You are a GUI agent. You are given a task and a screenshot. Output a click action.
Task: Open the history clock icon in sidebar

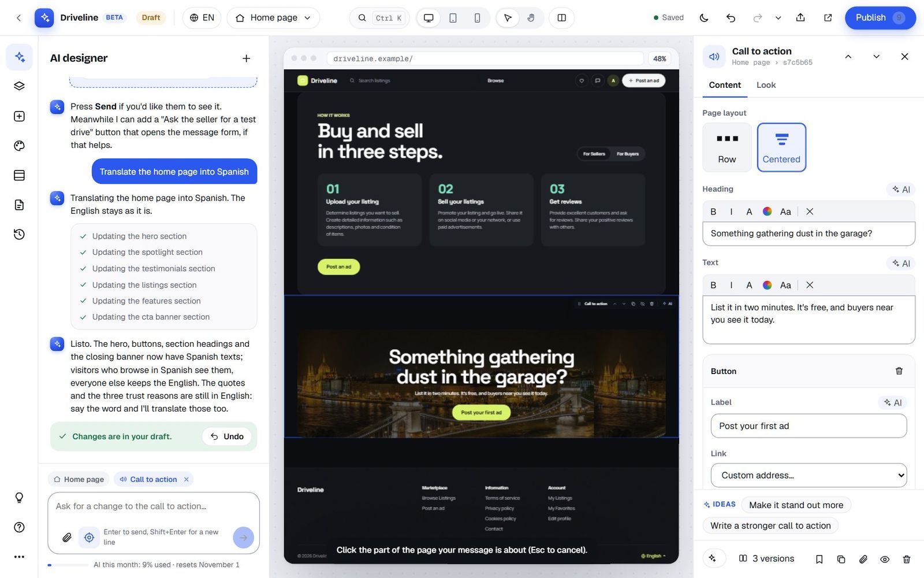[19, 234]
